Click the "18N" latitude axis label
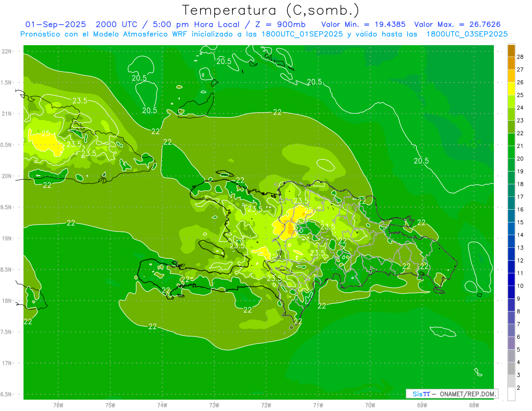The width and height of the screenshot is (532, 411). (7, 301)
